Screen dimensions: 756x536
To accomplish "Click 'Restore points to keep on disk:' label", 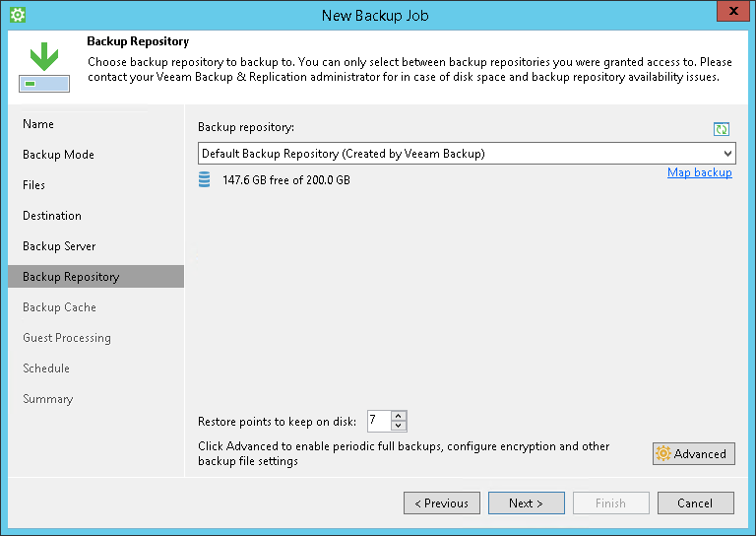I will 278,422.
